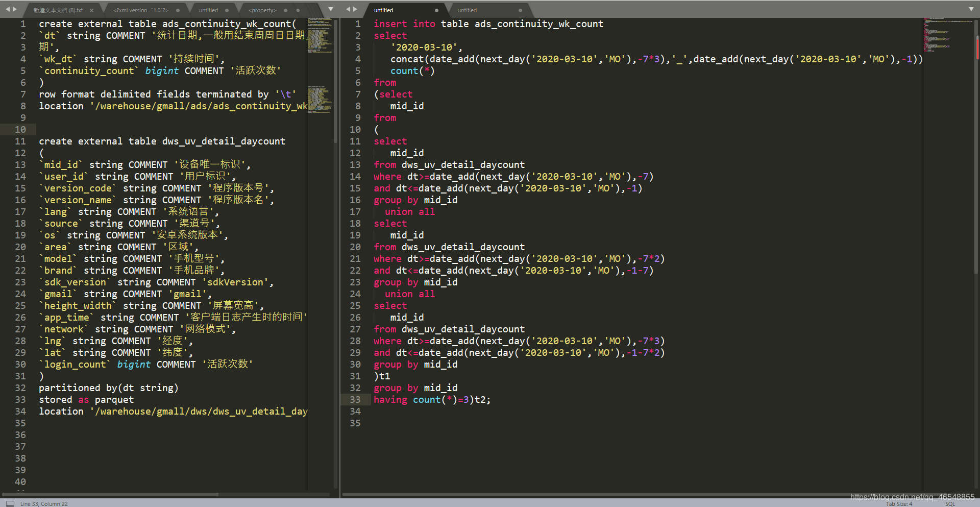This screenshot has height=507, width=980.
Task: Click the Line 33, Column 22 status indicator
Action: point(44,504)
